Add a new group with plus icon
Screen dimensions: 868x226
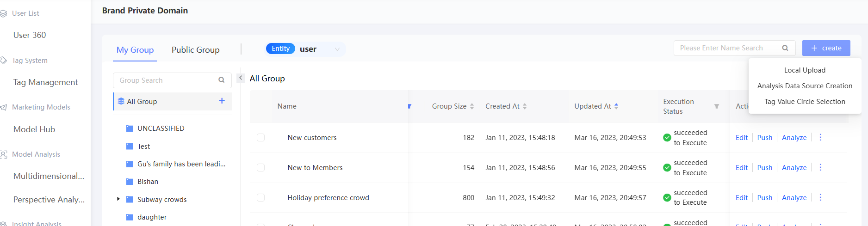(222, 101)
